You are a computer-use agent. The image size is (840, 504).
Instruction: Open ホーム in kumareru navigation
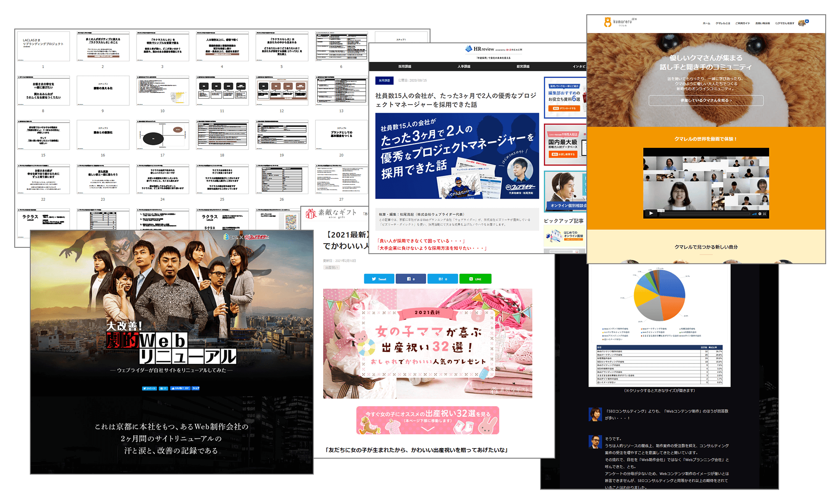tap(706, 24)
